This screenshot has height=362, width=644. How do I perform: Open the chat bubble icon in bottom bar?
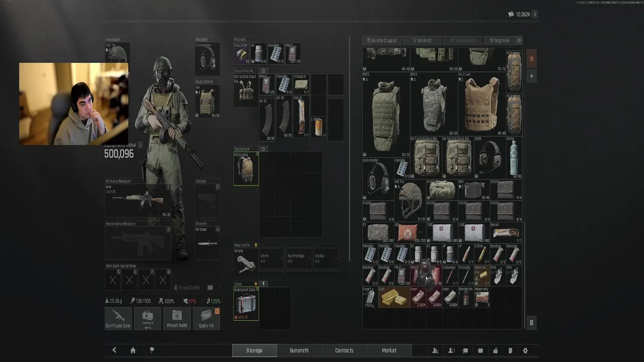pyautogui.click(x=465, y=350)
